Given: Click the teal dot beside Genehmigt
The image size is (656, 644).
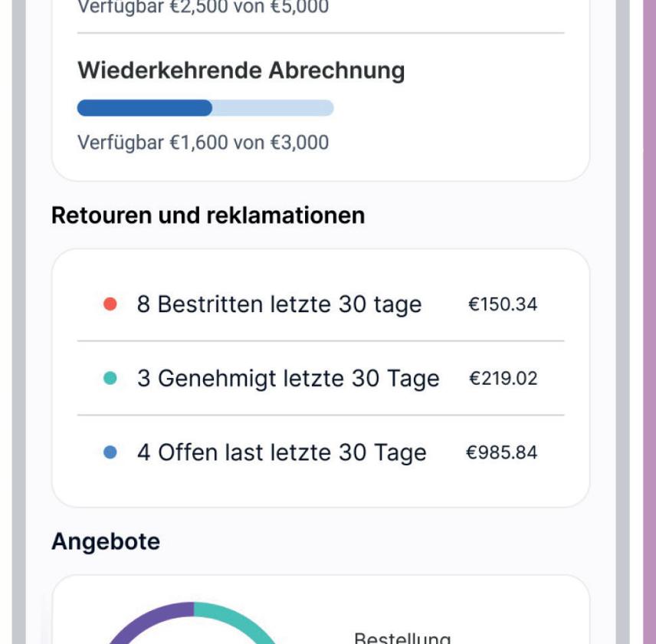Looking at the screenshot, I should (110, 378).
